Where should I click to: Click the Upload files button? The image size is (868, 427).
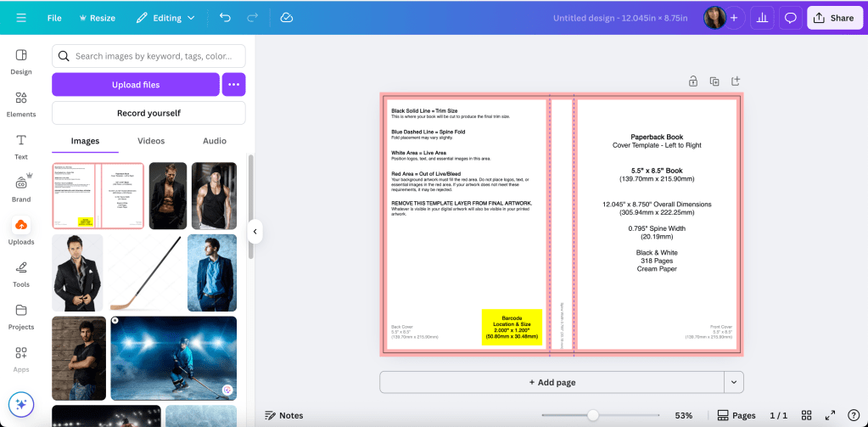[136, 85]
